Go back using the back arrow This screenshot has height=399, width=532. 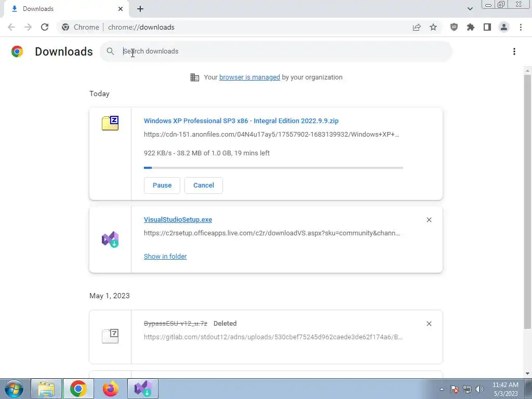pos(11,27)
